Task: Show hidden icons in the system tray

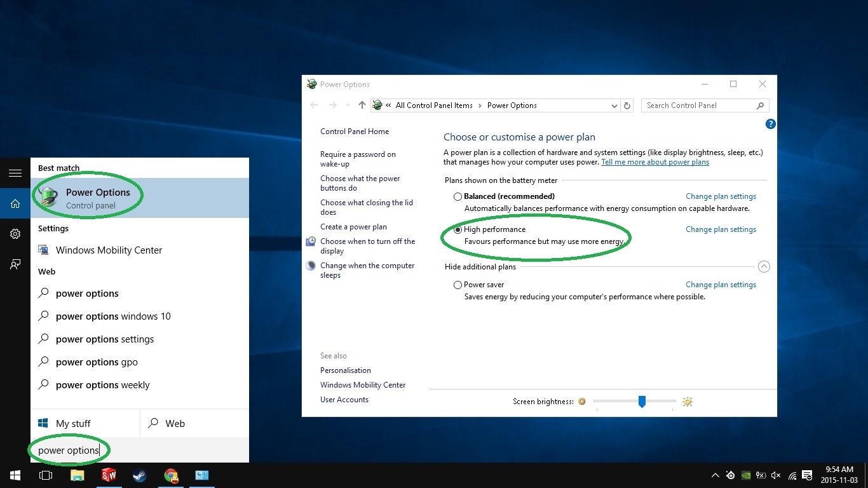Action: tap(715, 475)
